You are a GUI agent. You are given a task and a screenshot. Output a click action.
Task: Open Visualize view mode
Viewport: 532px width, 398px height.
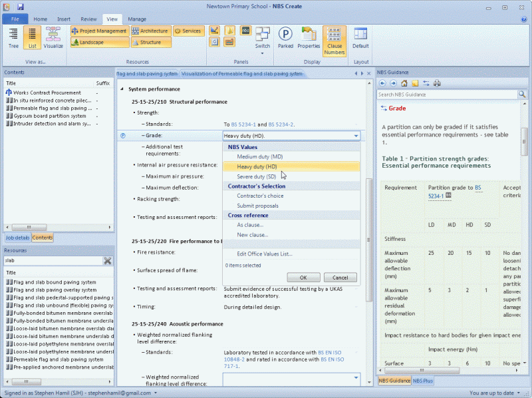point(53,38)
